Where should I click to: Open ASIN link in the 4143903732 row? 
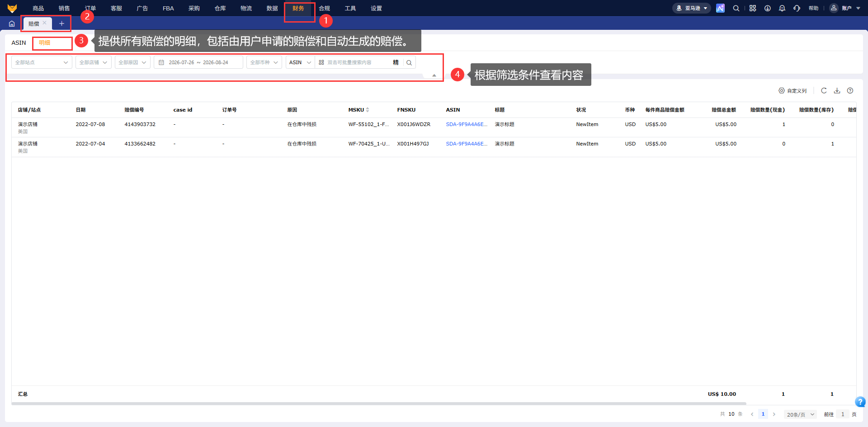(x=467, y=124)
